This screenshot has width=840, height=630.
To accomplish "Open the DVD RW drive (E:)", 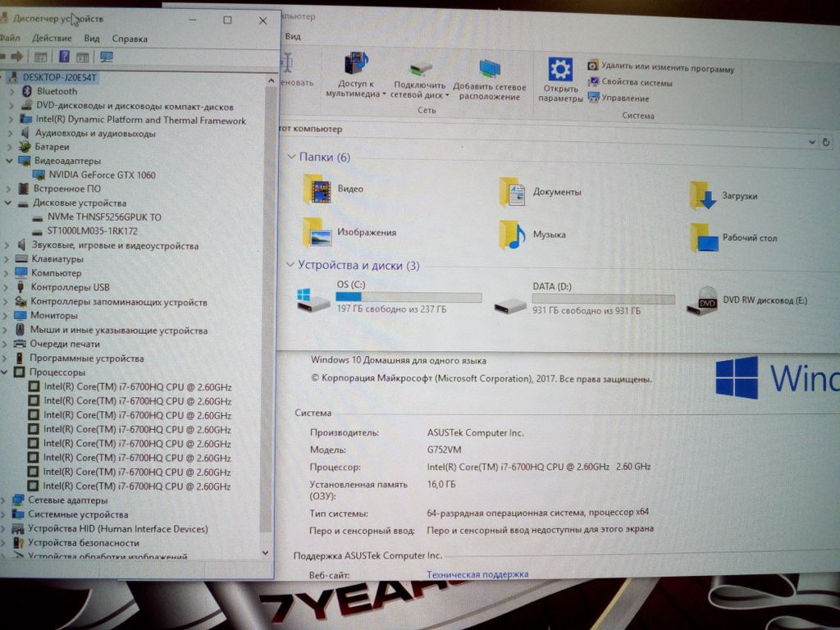I will pos(707,301).
